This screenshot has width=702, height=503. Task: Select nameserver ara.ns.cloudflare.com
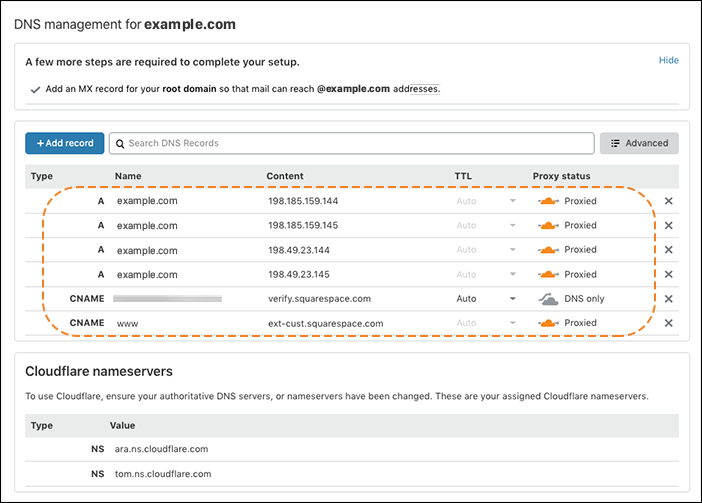click(161, 449)
